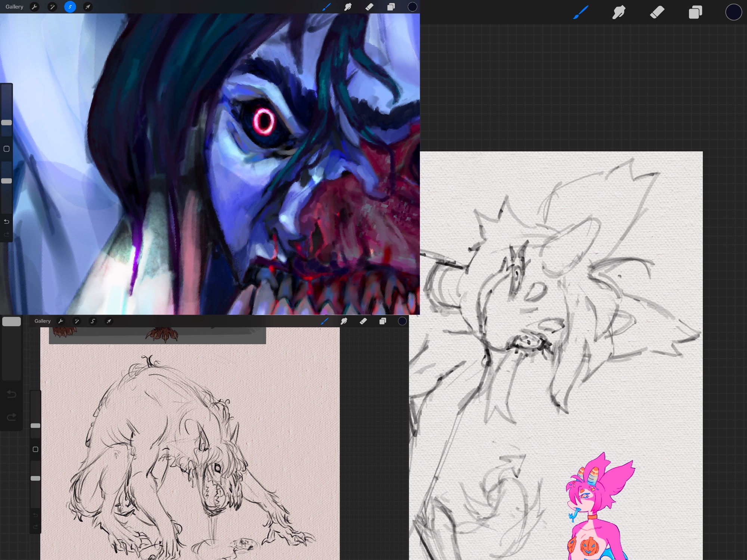Deactivate the highlighted blue Selection tool

pyautogui.click(x=70, y=7)
